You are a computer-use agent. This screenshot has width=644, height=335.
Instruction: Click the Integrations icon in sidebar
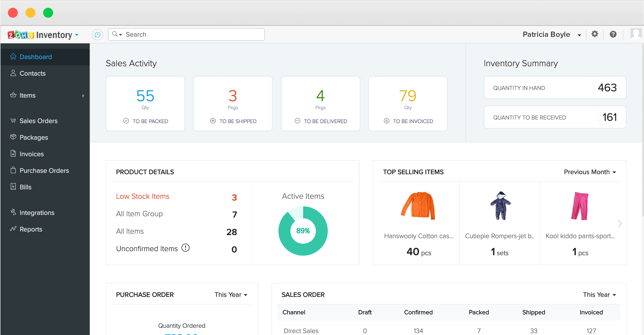coord(13,212)
